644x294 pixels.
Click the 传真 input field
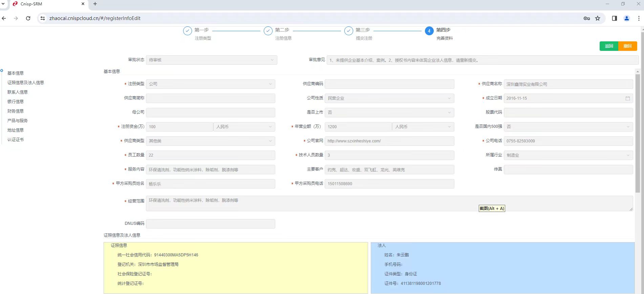coord(568,170)
